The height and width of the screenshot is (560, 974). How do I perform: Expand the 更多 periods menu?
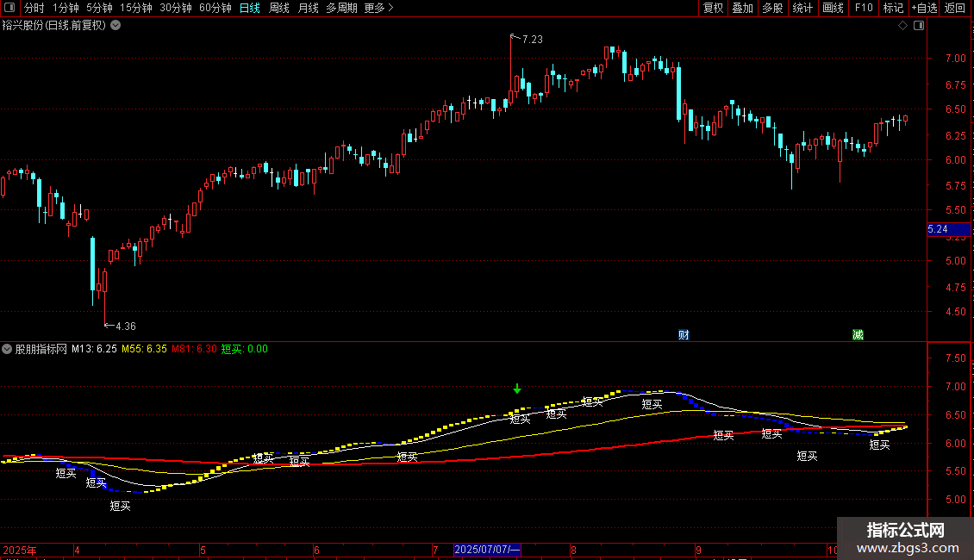point(379,8)
